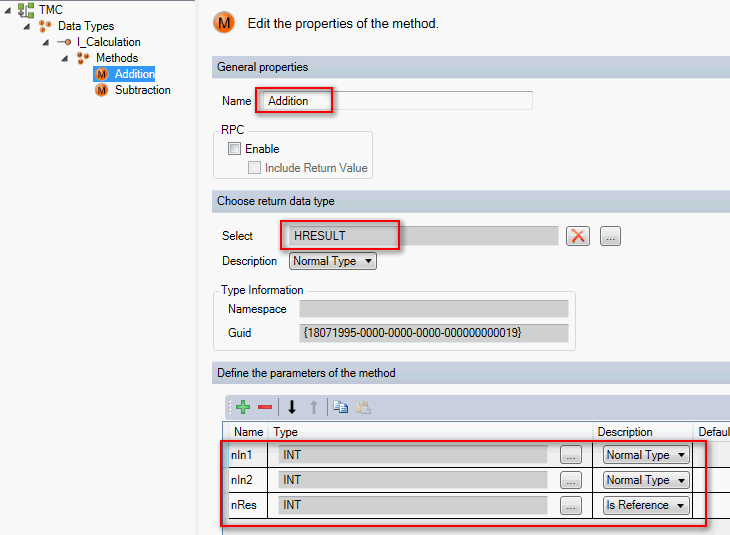Viewport: 730px width, 535px height.
Task: Click the HRESULT return type field
Action: pos(423,236)
